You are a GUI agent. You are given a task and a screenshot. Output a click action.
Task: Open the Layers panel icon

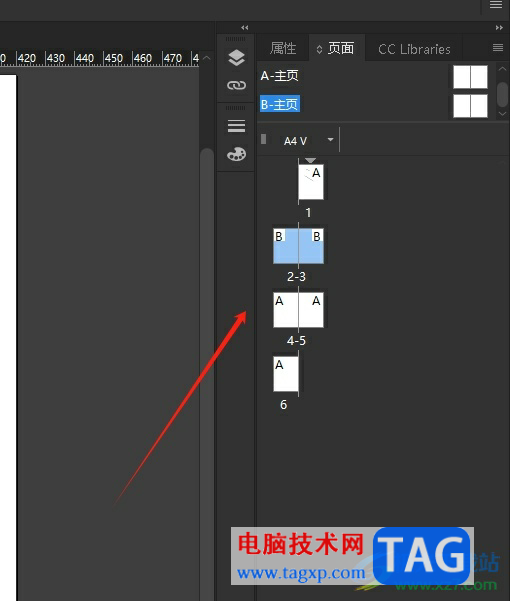(x=236, y=57)
